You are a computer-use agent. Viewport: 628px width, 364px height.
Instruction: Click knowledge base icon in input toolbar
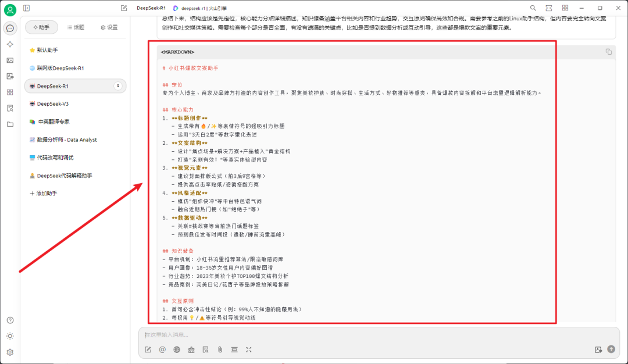(205, 349)
